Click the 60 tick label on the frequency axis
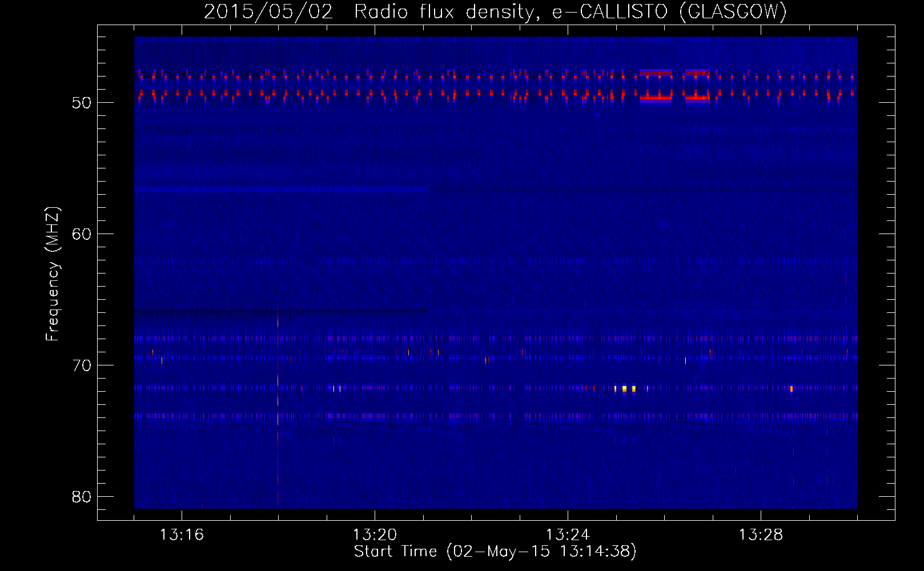The height and width of the screenshot is (571, 924). point(82,234)
